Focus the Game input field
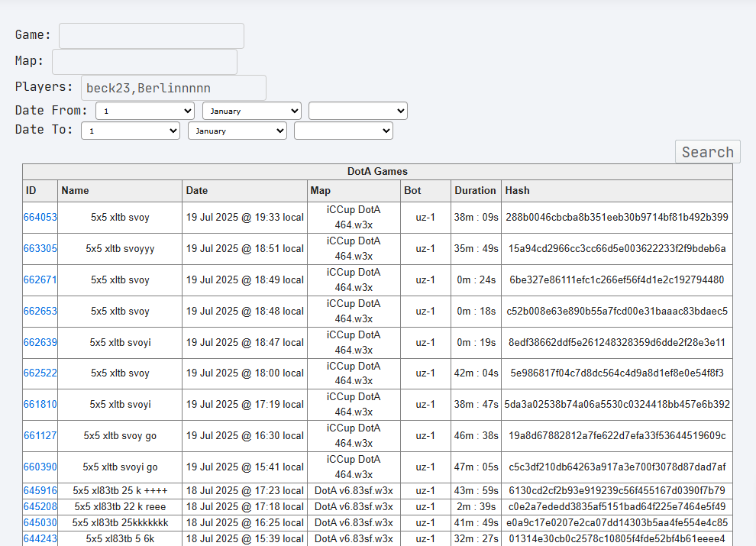Viewport: 756px width, 546px height. tap(151, 36)
